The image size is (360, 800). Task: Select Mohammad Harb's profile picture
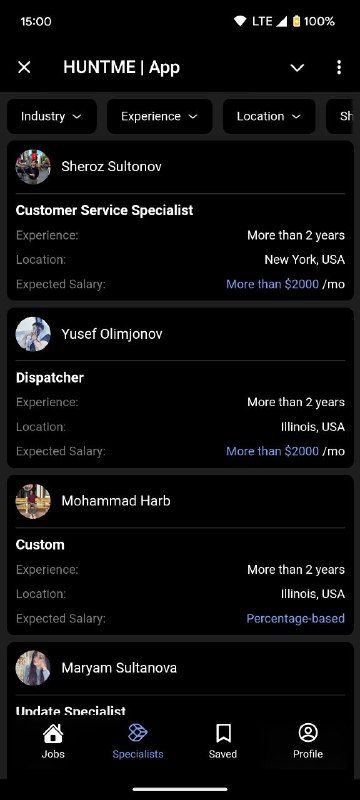point(33,501)
